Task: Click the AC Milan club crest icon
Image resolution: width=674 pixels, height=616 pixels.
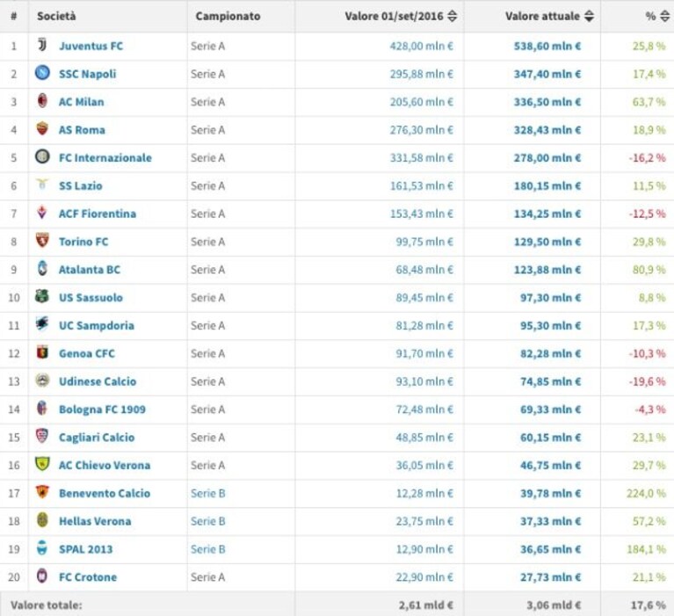Action: coord(42,100)
